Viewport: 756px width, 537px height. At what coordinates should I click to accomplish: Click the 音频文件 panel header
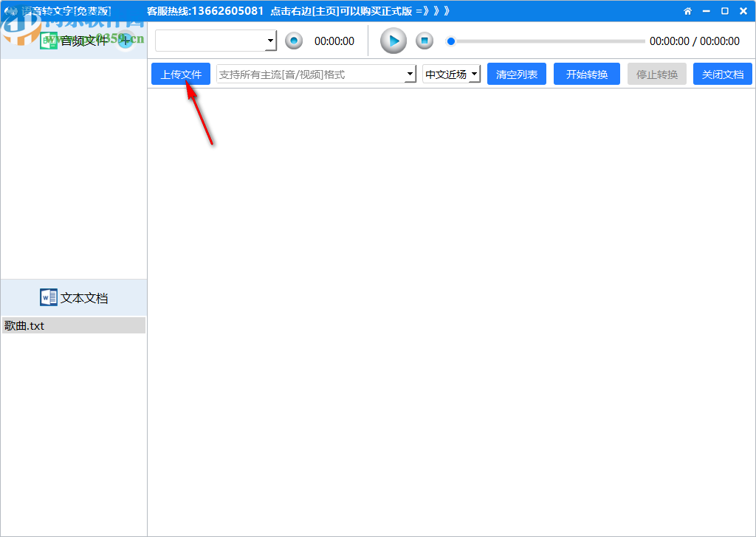tap(73, 41)
